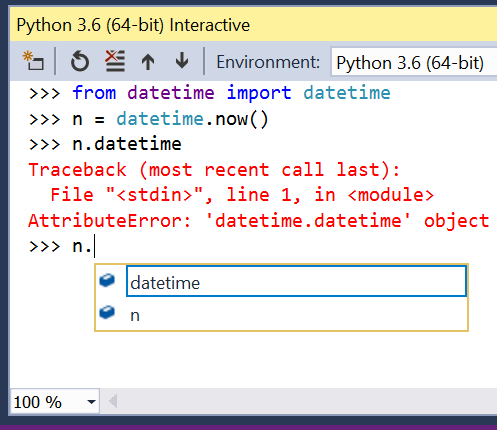Viewport: 497px width, 430px height.
Task: Reset the interactive window
Action: tap(80, 61)
